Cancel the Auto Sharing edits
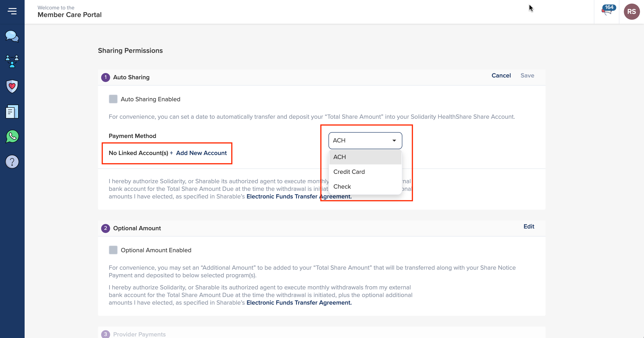This screenshot has height=338, width=644. click(501, 75)
